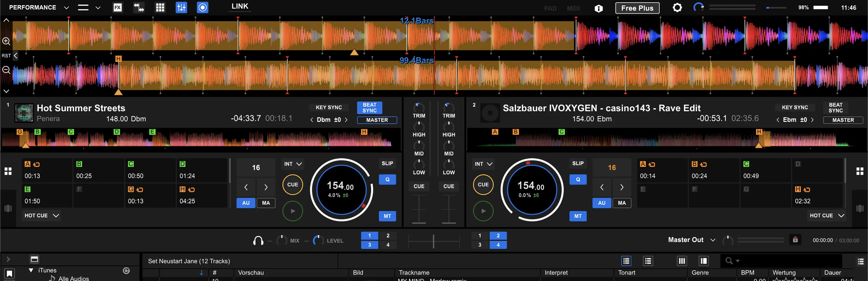Click the Free Plus plan button
The height and width of the screenshot is (281, 868).
point(637,8)
